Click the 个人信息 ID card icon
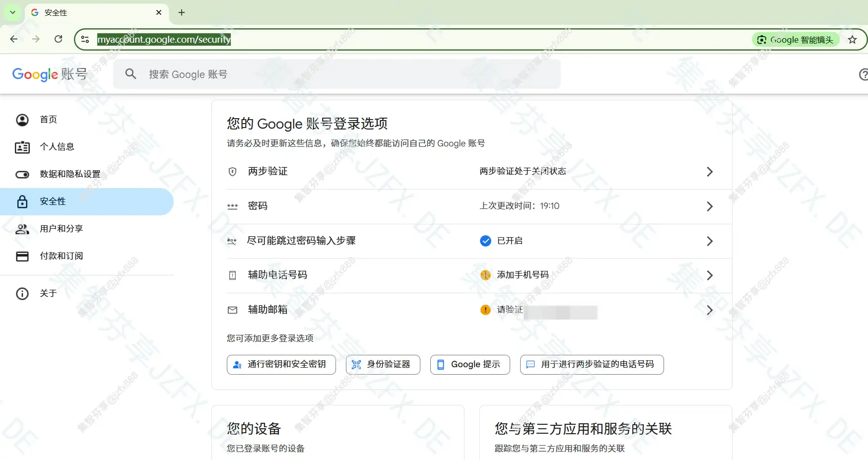Image resolution: width=868 pixels, height=460 pixels. (22, 147)
